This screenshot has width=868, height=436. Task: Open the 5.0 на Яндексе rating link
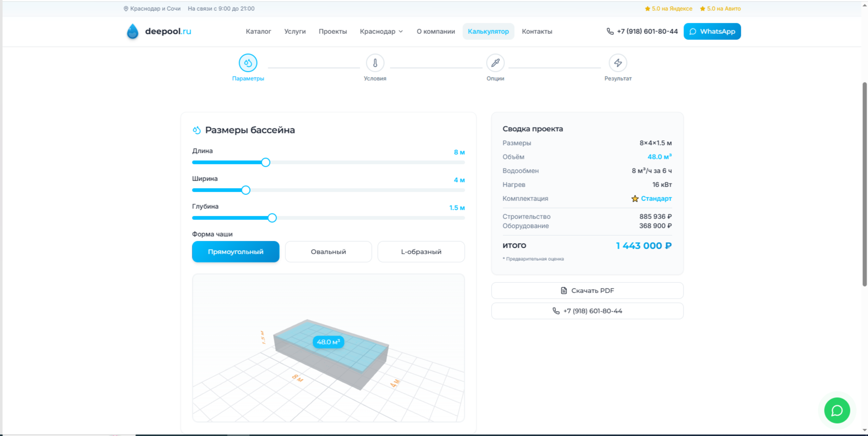[669, 9]
